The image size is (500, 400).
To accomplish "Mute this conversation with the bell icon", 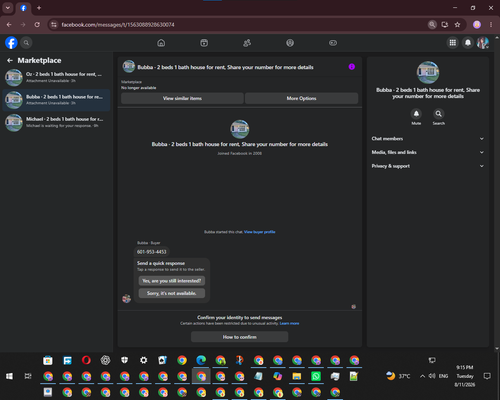I will (416, 114).
